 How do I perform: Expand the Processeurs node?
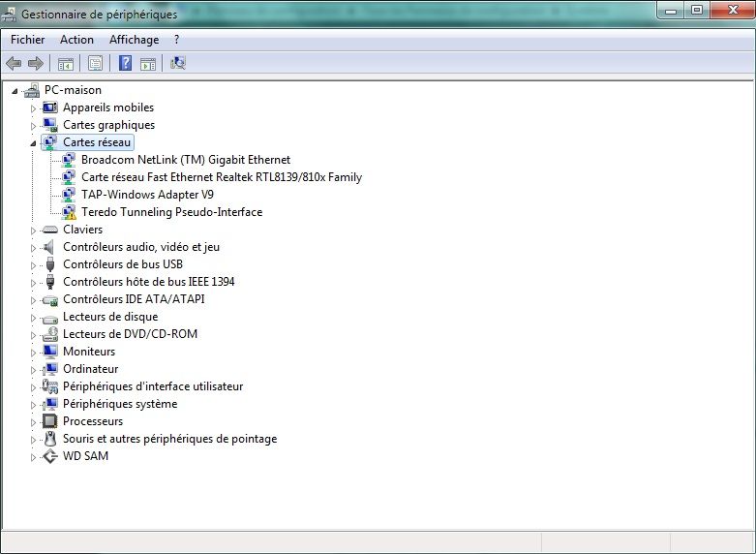(33, 422)
